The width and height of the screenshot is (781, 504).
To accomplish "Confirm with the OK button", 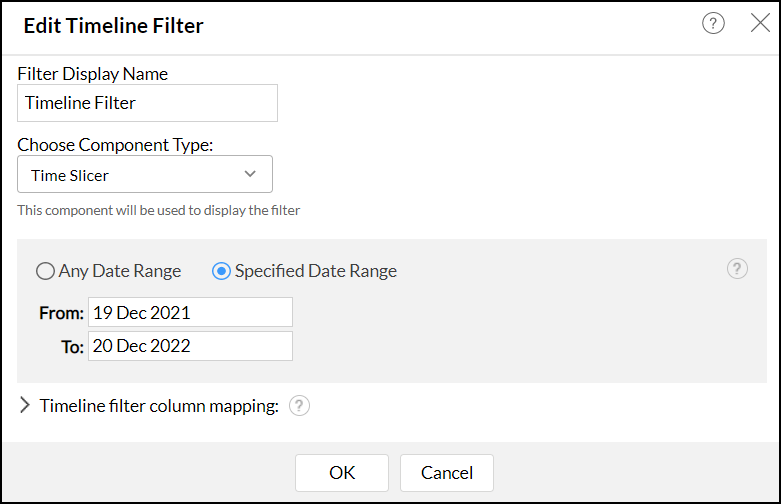I will click(x=342, y=473).
